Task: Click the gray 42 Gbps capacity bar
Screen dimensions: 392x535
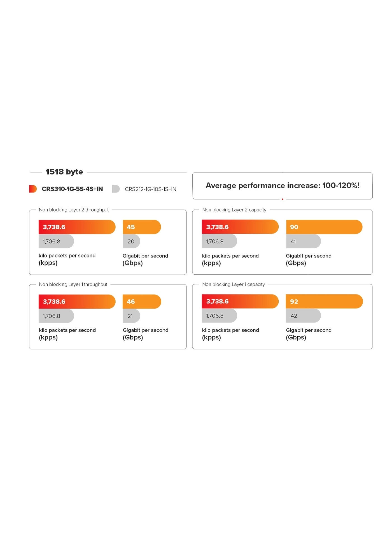Action: pyautogui.click(x=303, y=316)
